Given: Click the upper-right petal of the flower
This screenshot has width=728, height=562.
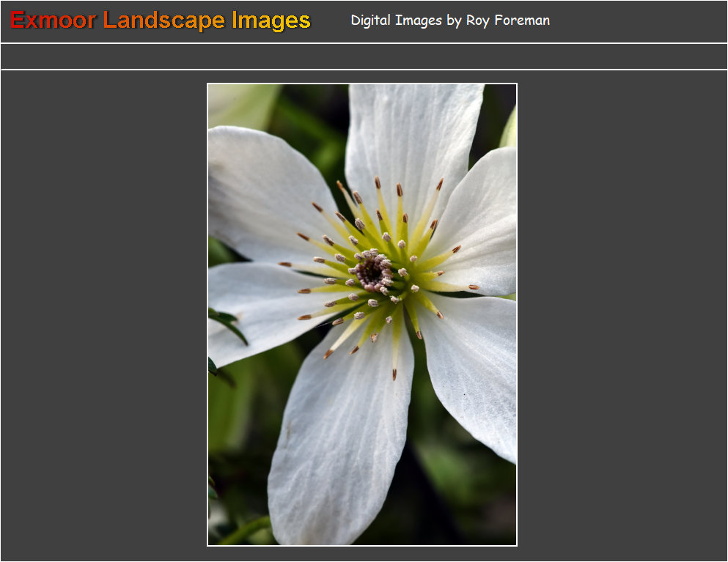Looking at the screenshot, I should point(480,220).
